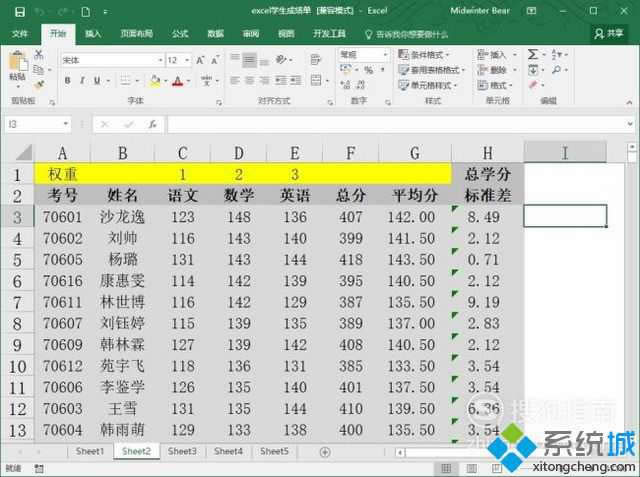Switch to the Formulas ribbon tab
Image resolution: width=640 pixels, height=477 pixels.
point(180,34)
